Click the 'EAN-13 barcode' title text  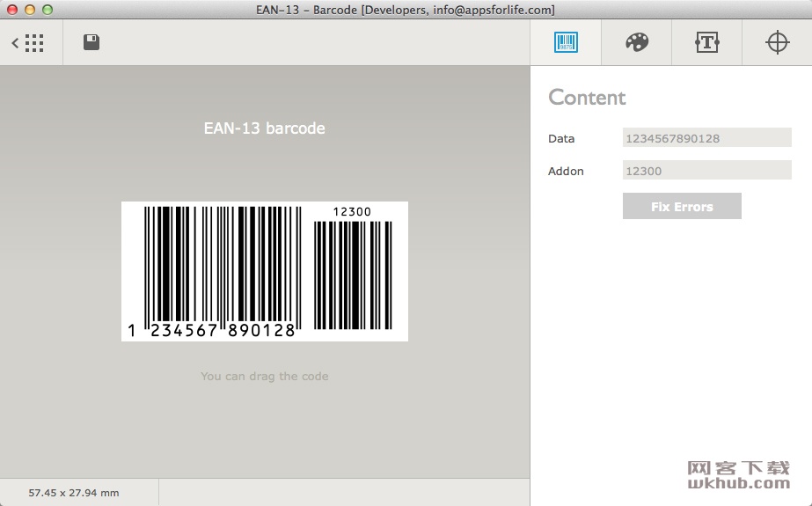coord(265,128)
